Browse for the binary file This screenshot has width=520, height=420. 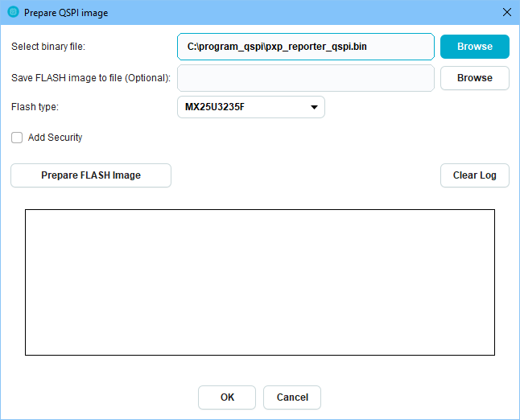coord(475,47)
